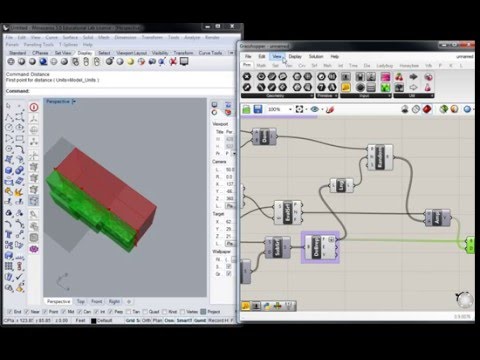The width and height of the screenshot is (480, 360).
Task: Click the red gem preview icon in Grasshopper
Action: coord(427,109)
